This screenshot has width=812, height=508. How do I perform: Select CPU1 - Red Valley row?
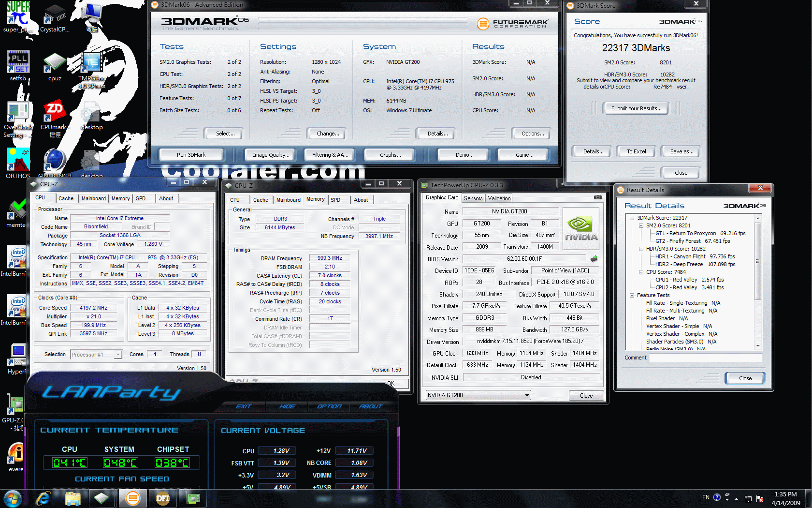pos(689,280)
